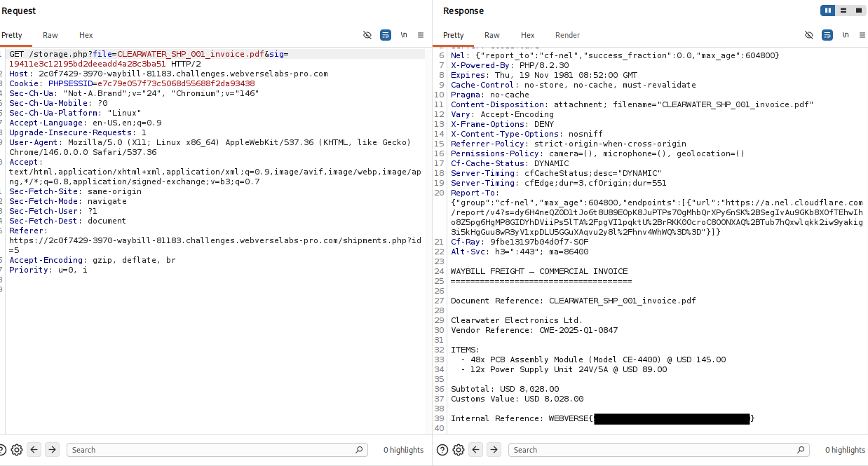Image resolution: width=868 pixels, height=466 pixels.
Task: Open Response panel hamburger options menu
Action: pos(862,35)
